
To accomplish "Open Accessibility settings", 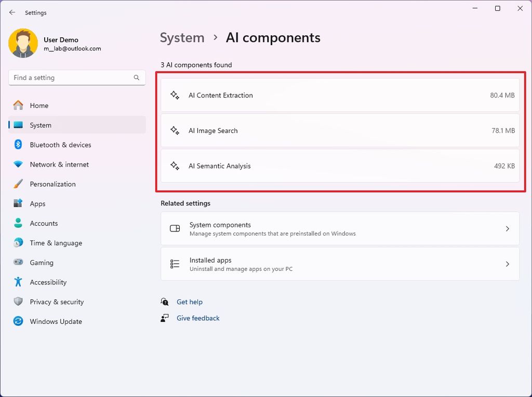I will point(53,282).
